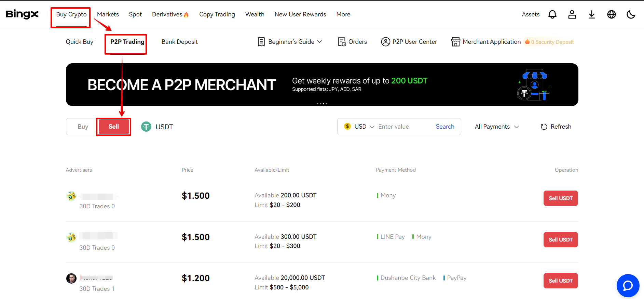
Task: Select the P2P Trading tab
Action: [127, 42]
